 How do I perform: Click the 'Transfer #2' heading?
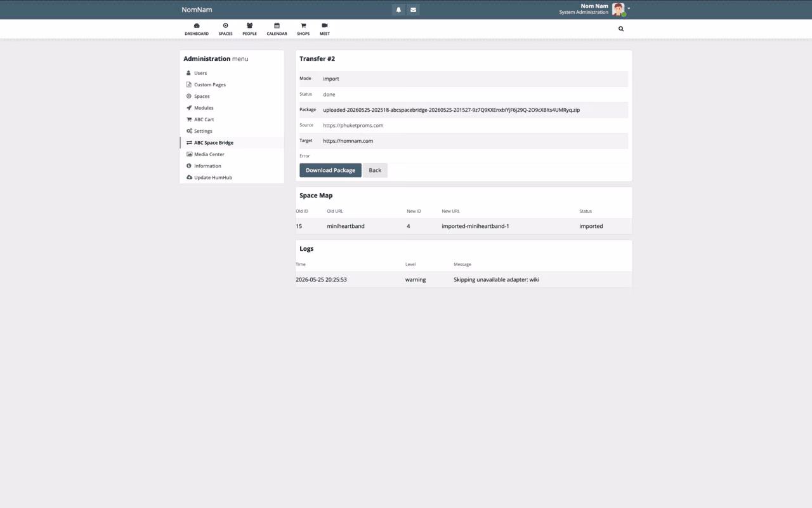click(x=317, y=58)
